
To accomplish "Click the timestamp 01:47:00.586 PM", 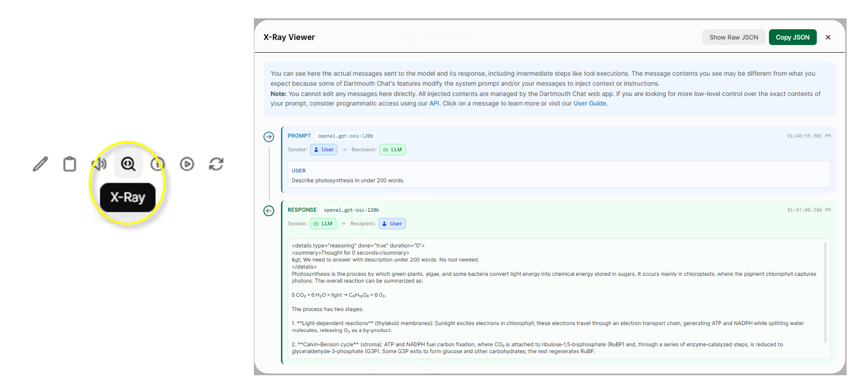I will tap(809, 210).
